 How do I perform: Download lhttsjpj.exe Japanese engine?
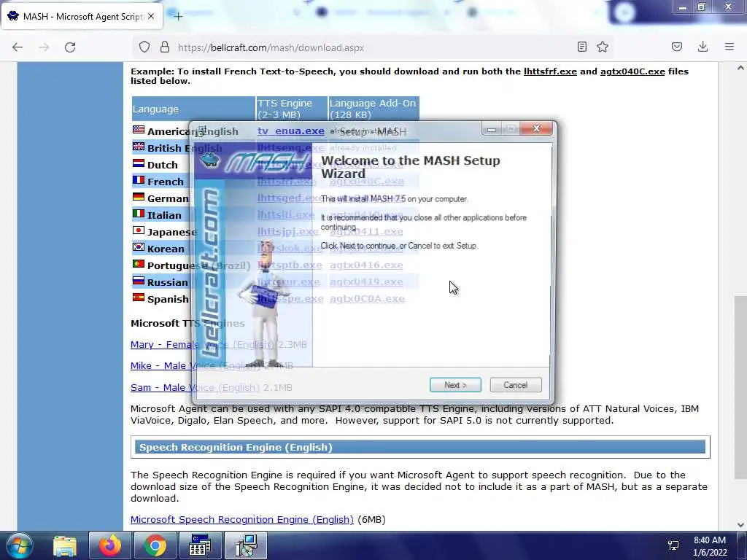click(x=287, y=231)
